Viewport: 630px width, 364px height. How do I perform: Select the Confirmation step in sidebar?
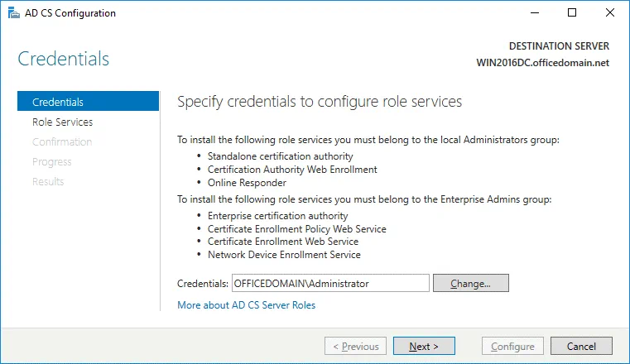pyautogui.click(x=62, y=141)
